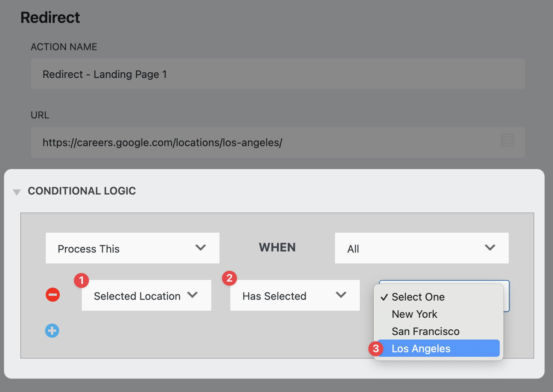Open the All dropdown next to WHEN

[x=421, y=248]
